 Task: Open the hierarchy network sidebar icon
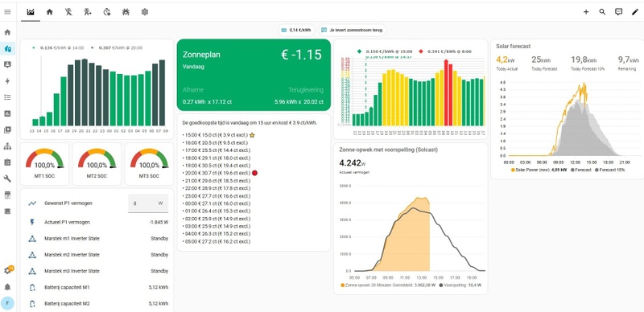pyautogui.click(x=7, y=146)
